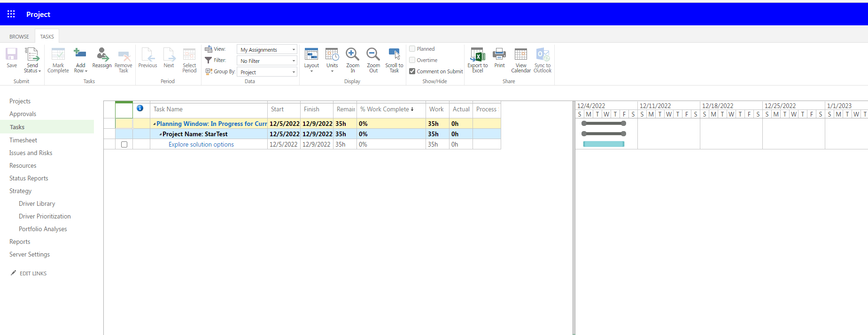Viewport: 868px width, 335px height.
Task: Open Reports in the sidebar
Action: tap(20, 242)
